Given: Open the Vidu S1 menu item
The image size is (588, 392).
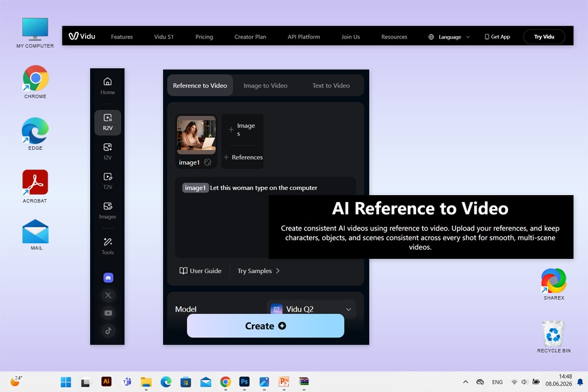Looking at the screenshot, I should (164, 37).
